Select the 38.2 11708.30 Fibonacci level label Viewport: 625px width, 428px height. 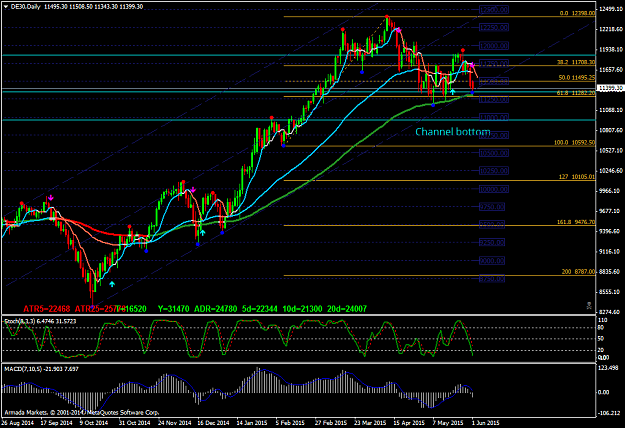coord(576,63)
